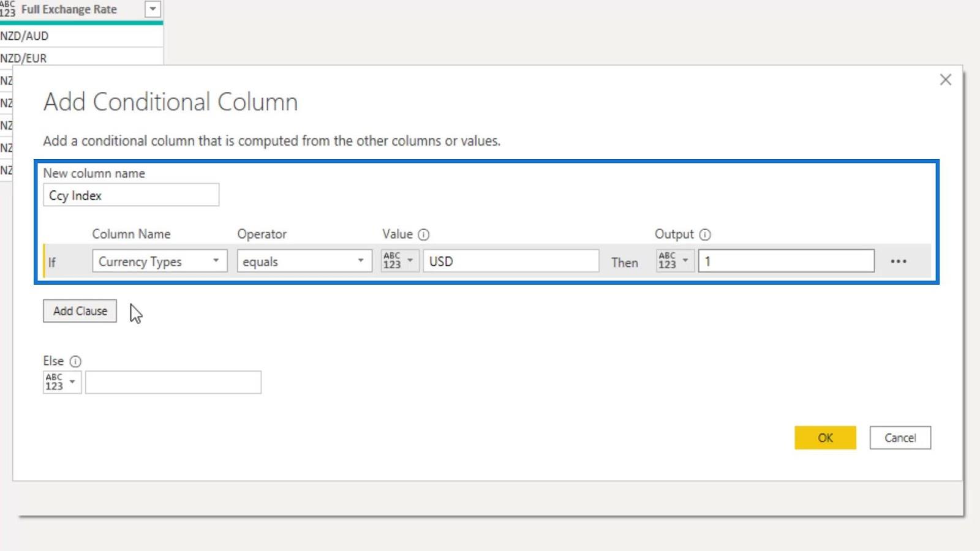Focus the New column name field
The image size is (980, 551).
[x=131, y=195]
